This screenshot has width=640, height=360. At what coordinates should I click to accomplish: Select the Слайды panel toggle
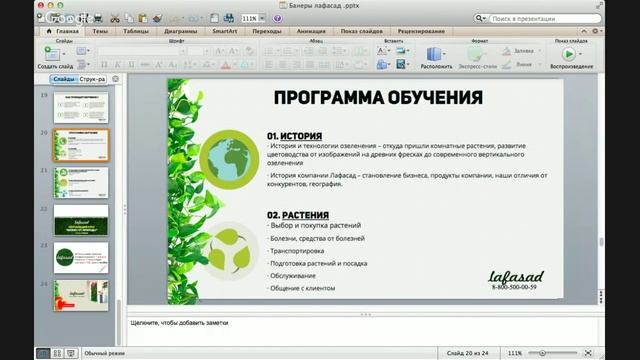point(64,79)
